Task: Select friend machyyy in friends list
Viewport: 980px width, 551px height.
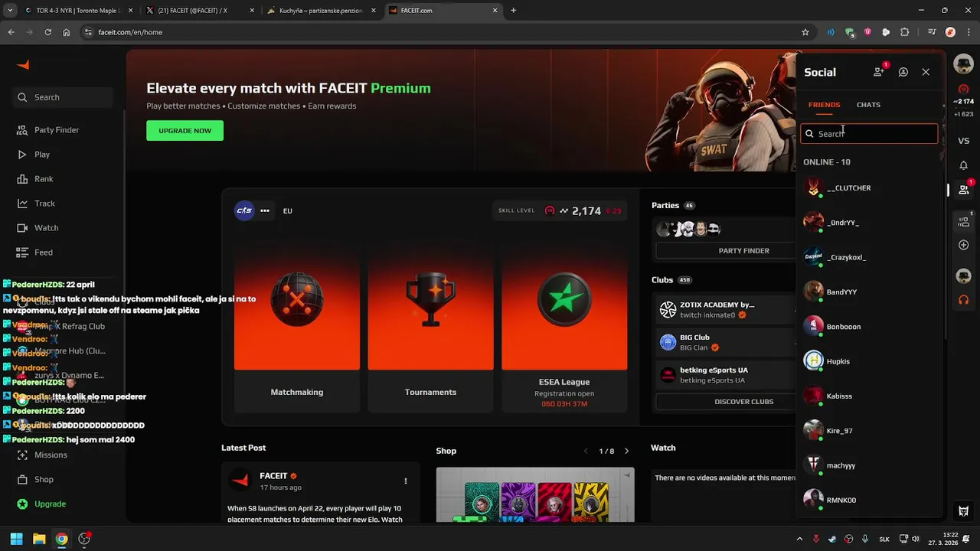Action: (x=869, y=465)
